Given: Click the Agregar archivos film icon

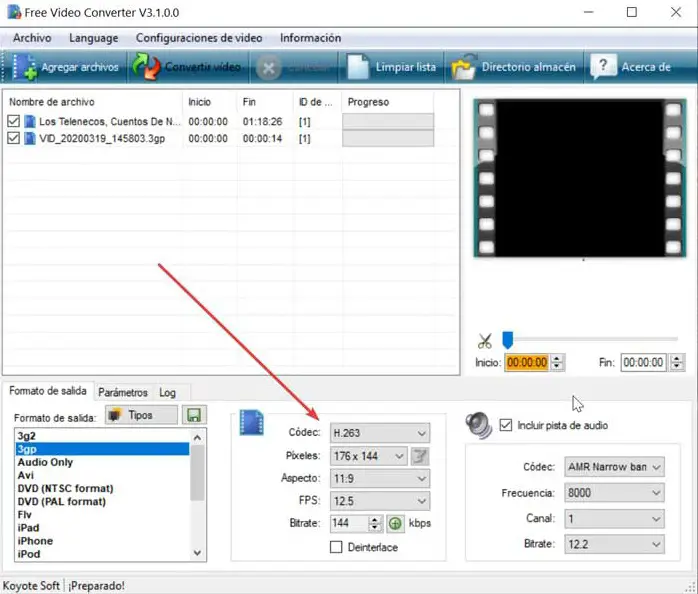Looking at the screenshot, I should pos(24,67).
